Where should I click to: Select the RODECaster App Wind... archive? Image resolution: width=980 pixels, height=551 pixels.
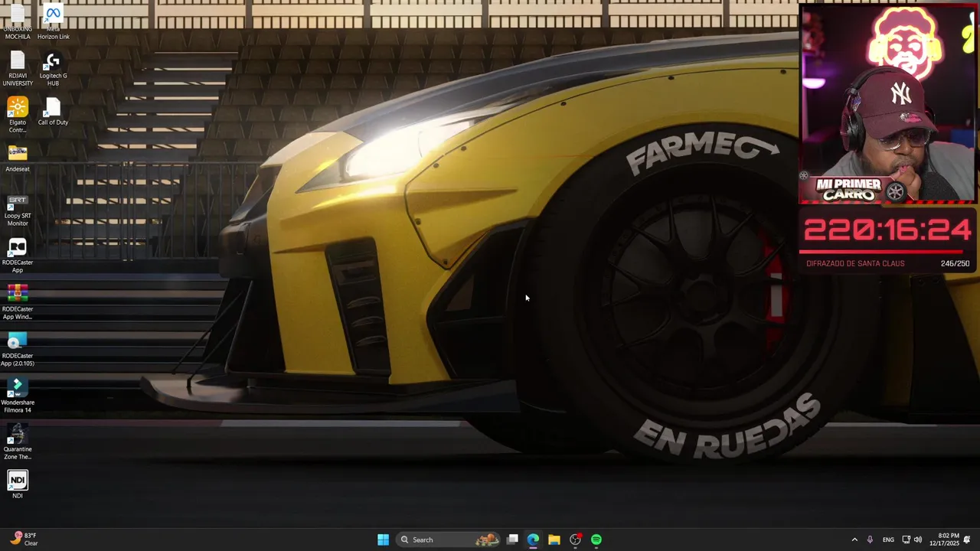18,302
